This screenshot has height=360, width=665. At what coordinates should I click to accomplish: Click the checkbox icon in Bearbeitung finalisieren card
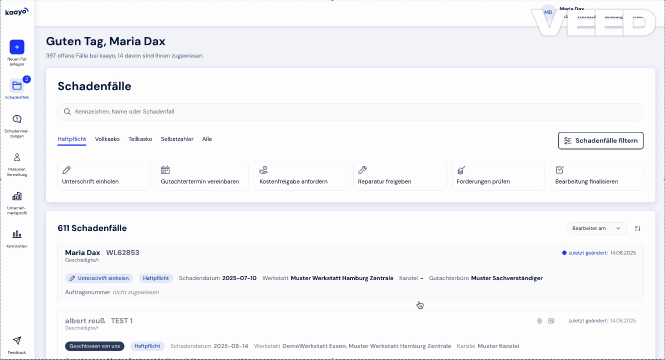560,170
